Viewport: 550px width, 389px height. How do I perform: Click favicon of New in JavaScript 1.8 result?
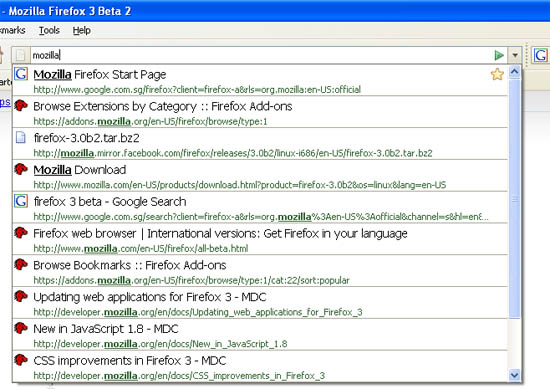coord(21,328)
